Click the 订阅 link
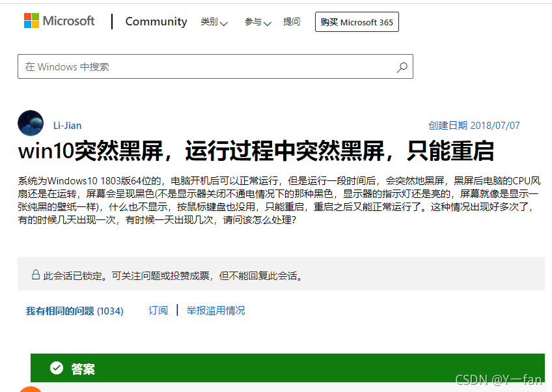 pos(158,311)
